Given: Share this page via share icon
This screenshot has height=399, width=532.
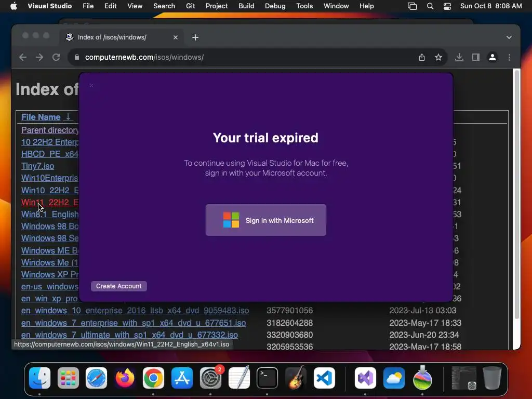Looking at the screenshot, I should click(422, 57).
